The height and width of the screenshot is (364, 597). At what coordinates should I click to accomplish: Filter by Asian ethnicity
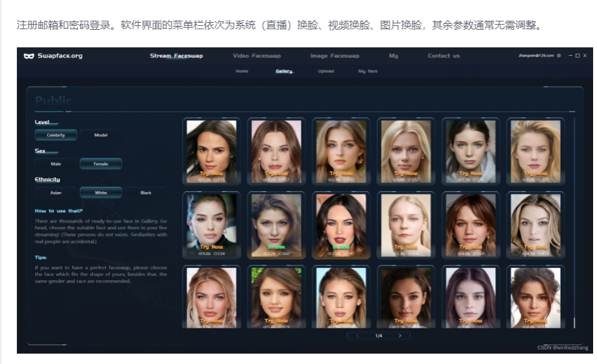click(56, 193)
